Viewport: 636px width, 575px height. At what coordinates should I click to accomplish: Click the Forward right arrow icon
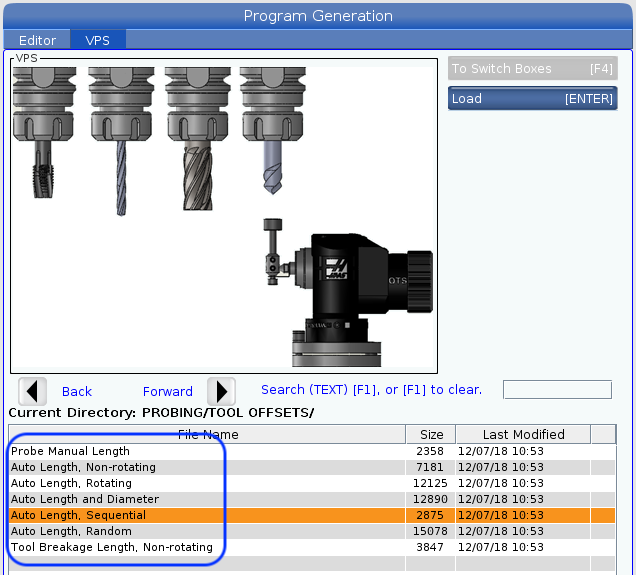[x=220, y=391]
